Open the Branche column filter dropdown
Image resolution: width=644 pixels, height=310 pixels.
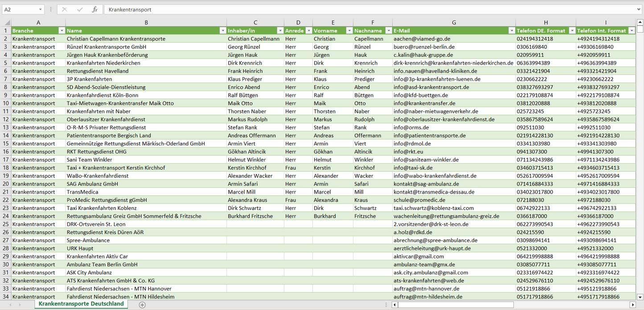pyautogui.click(x=62, y=31)
